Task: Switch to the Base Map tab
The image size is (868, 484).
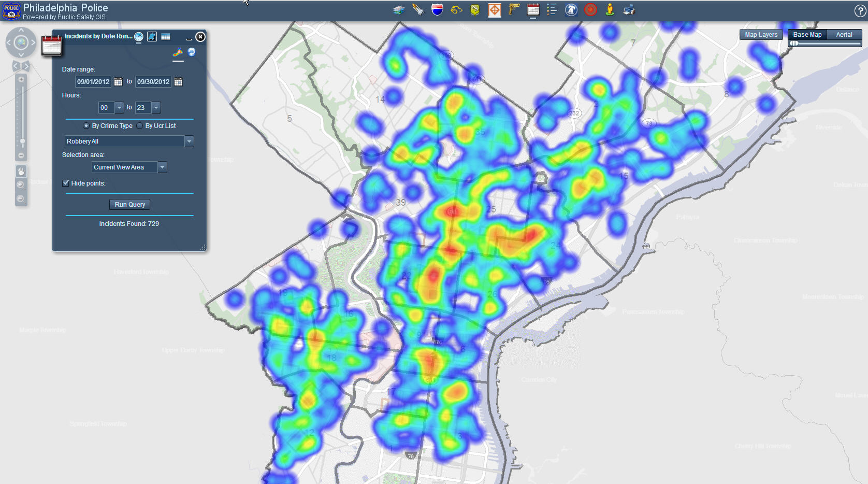Action: coord(807,35)
